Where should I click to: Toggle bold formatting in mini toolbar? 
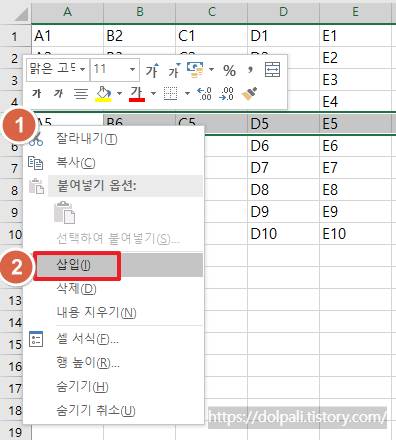(36, 94)
